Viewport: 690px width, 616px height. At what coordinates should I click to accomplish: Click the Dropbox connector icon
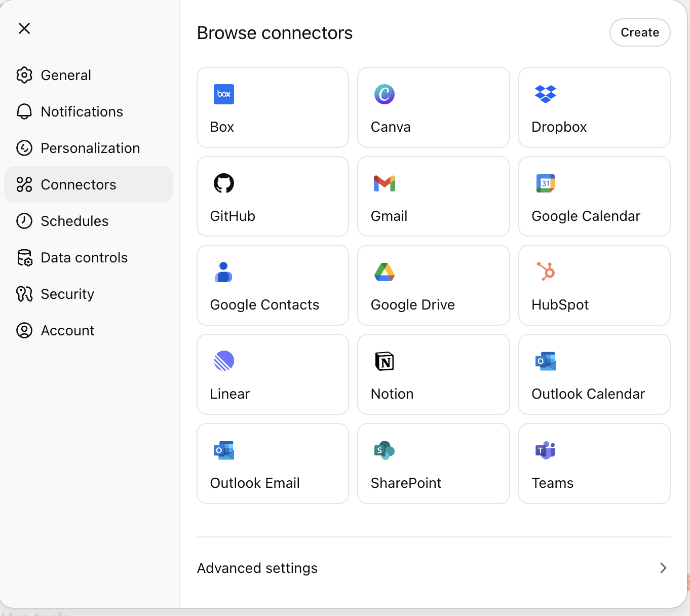click(545, 94)
